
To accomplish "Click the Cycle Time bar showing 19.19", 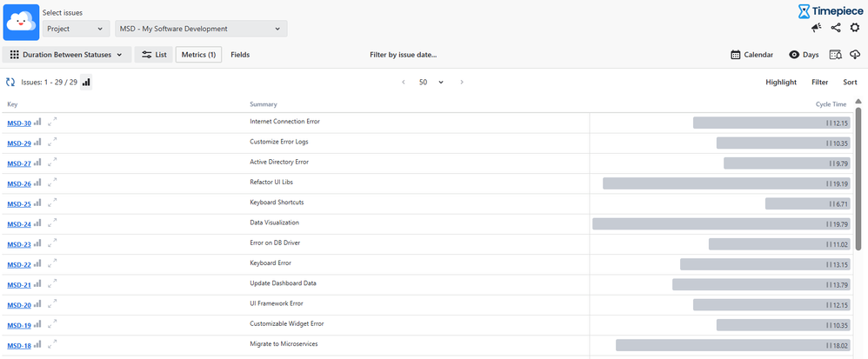I will pos(726,183).
